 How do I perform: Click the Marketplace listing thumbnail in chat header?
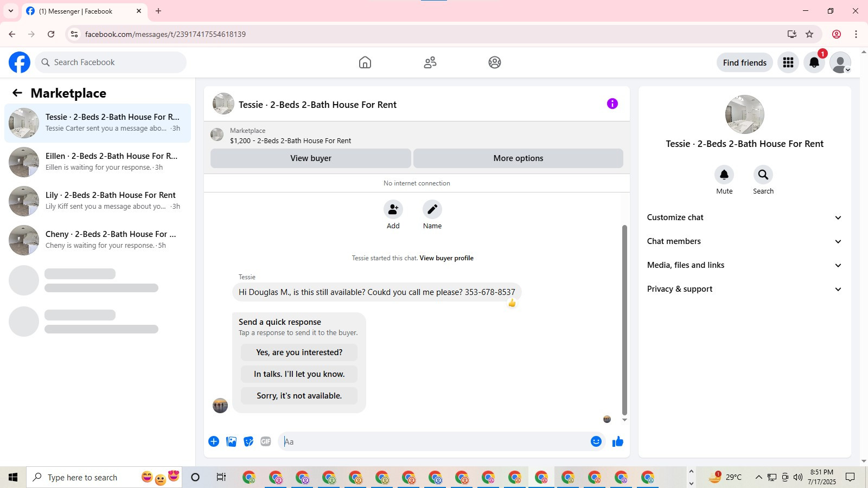217,134
